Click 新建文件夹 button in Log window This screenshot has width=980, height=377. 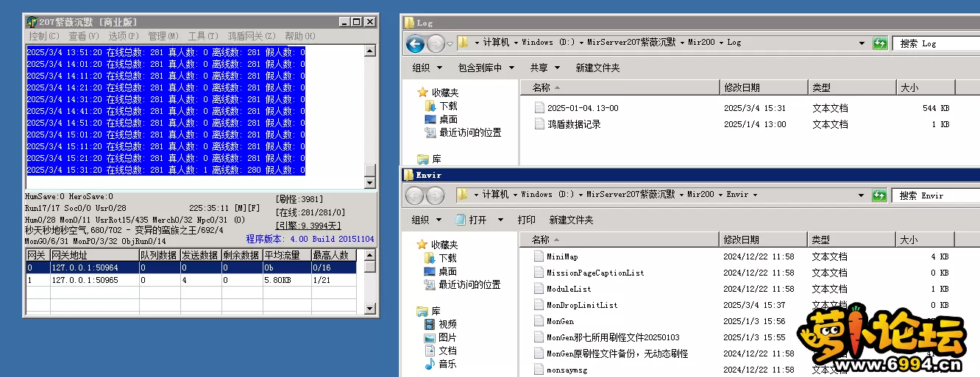click(x=597, y=68)
